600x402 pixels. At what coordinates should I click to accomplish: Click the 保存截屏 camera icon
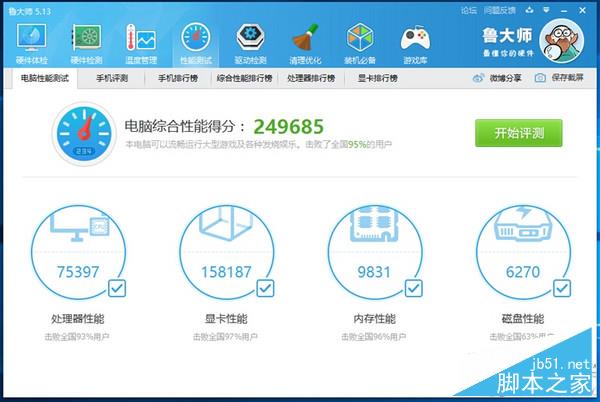pos(540,78)
